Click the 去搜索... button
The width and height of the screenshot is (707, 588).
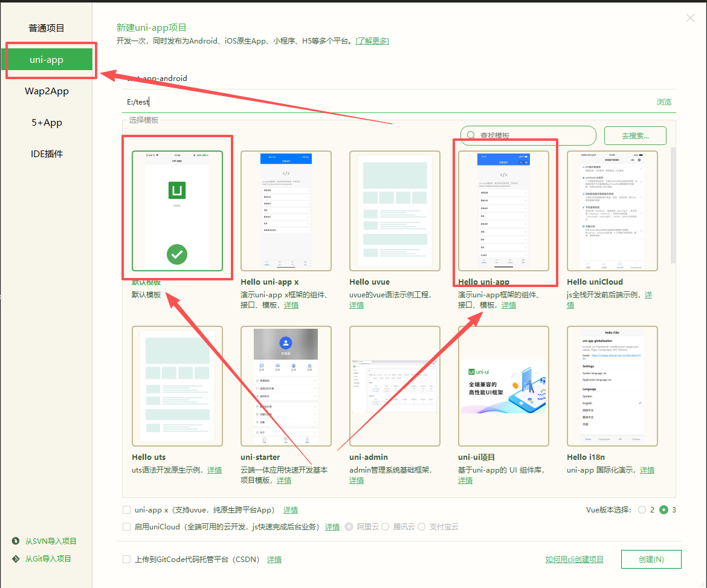[635, 136]
